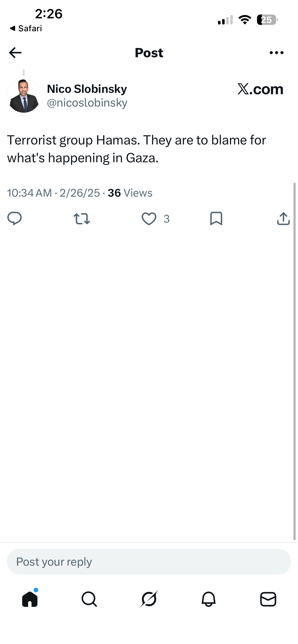Screen dimensions: 298x644
Task: Open the Notifications bell tab
Action: tap(209, 599)
